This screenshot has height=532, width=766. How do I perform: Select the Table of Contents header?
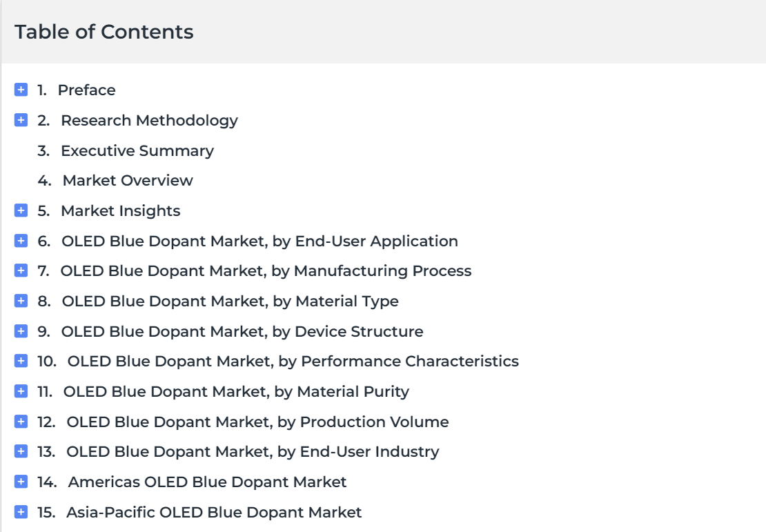coord(104,32)
